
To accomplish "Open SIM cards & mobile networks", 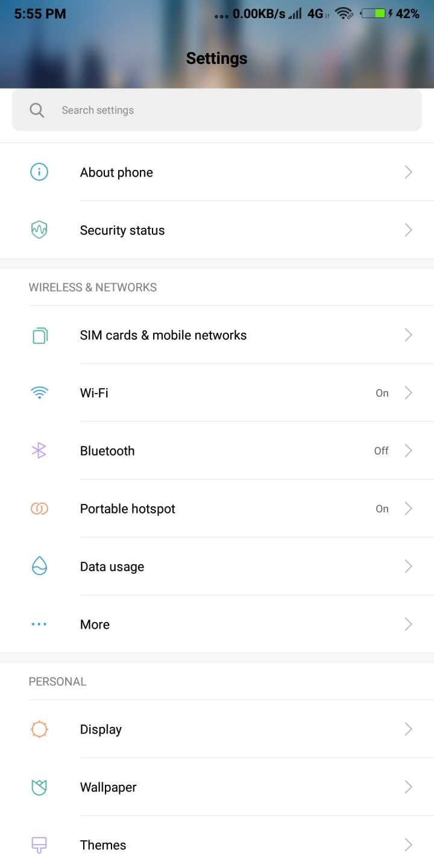I will coord(163,335).
